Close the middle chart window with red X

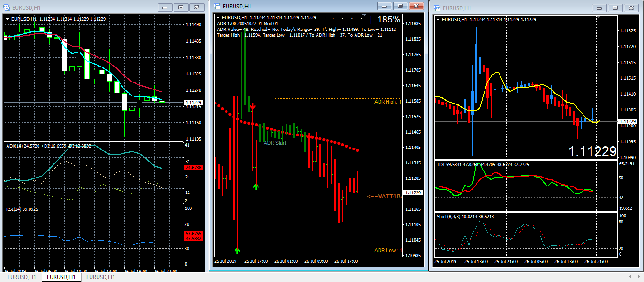pyautogui.click(x=416, y=6)
